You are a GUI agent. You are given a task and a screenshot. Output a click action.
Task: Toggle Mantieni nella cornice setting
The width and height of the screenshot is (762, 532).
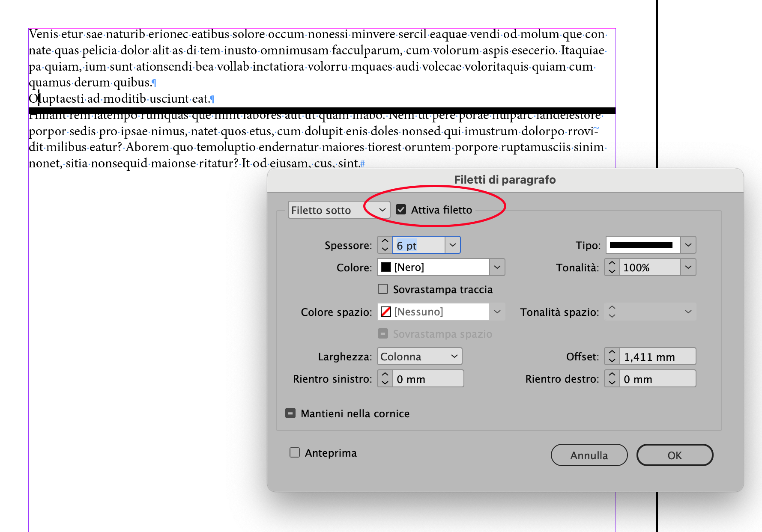click(x=290, y=413)
